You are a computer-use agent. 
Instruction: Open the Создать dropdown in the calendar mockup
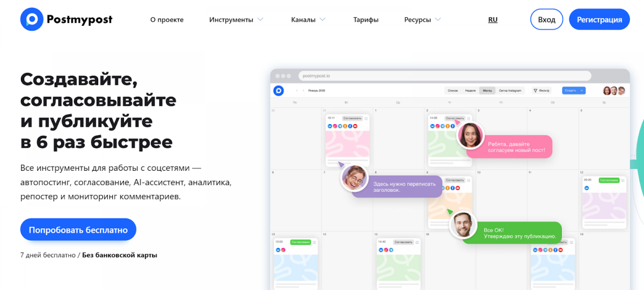tap(573, 91)
